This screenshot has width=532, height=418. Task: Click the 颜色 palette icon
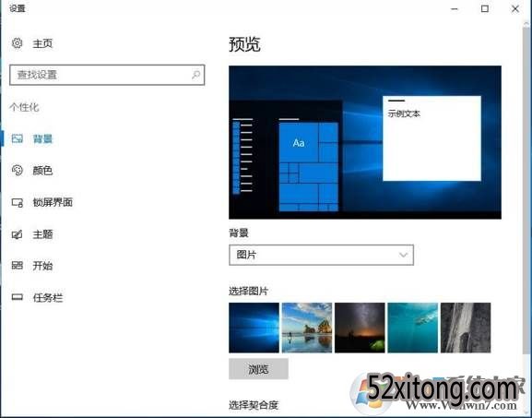coord(17,170)
